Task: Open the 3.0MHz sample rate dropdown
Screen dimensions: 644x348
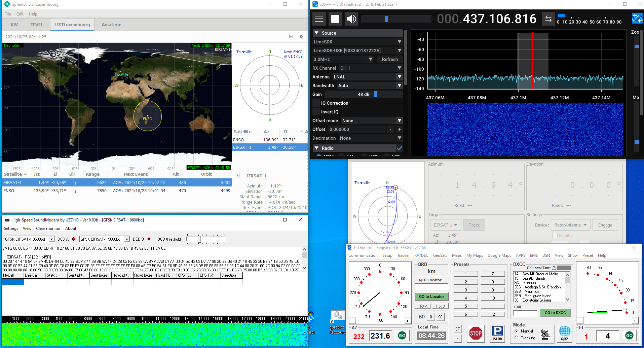Action: click(343, 59)
